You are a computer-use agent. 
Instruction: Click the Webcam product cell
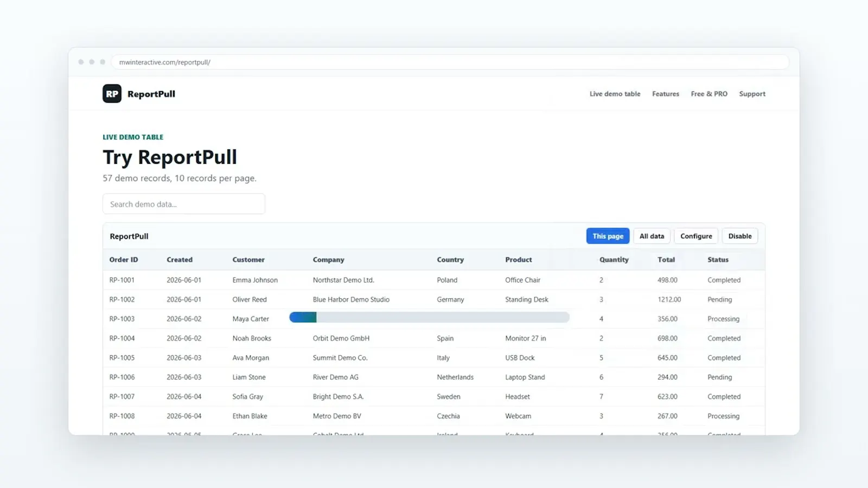[x=518, y=416]
